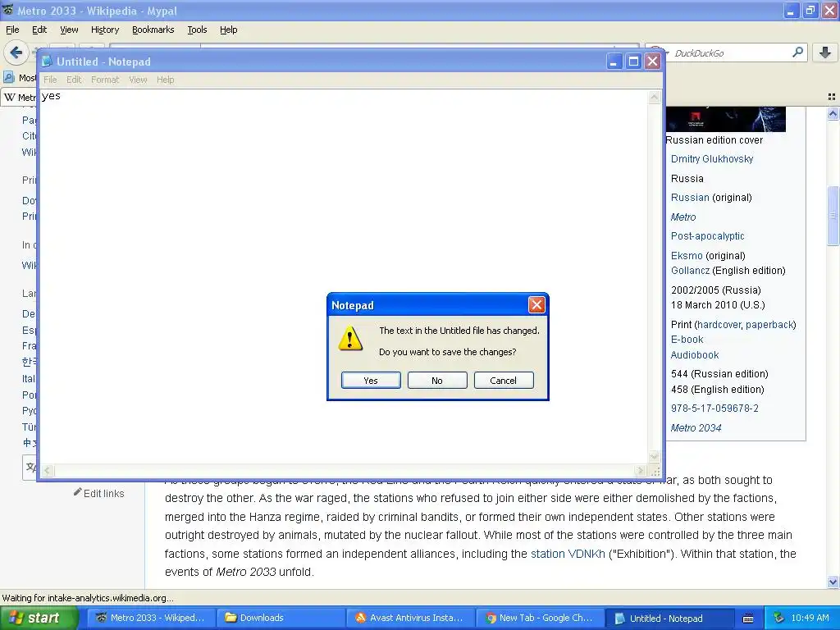Viewport: 840px width, 630px height.
Task: Follow the hardcover link
Action: pos(719,325)
